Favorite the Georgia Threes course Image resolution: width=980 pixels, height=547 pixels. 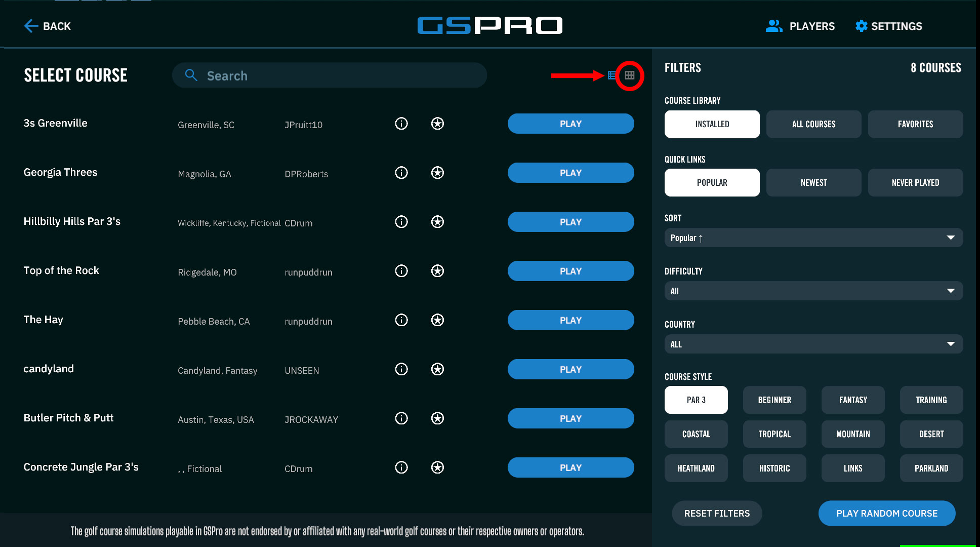pyautogui.click(x=437, y=173)
